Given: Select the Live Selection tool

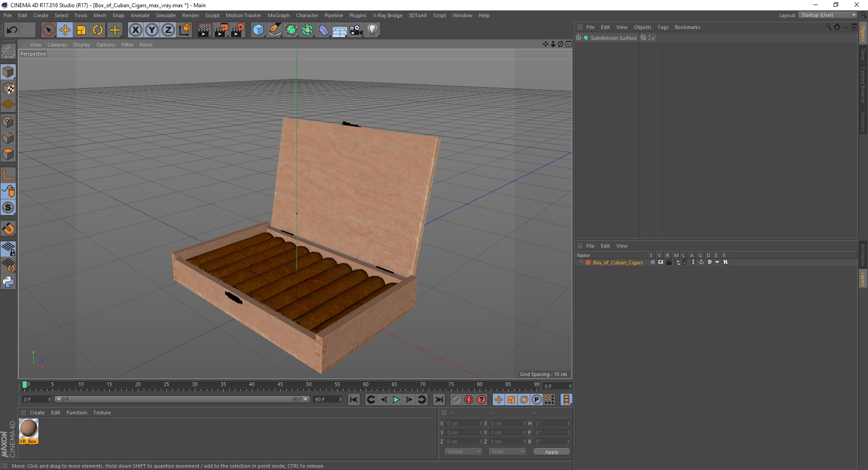Looking at the screenshot, I should pos(48,30).
